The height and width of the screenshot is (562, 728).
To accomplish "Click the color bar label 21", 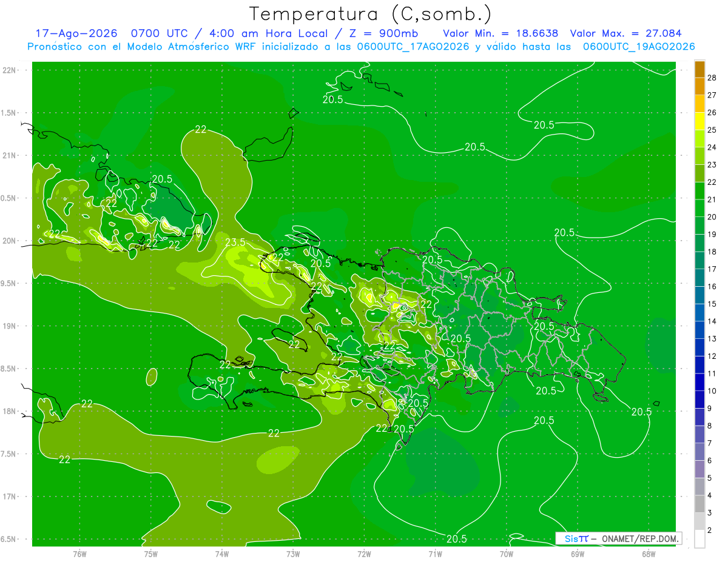I will click(x=712, y=200).
